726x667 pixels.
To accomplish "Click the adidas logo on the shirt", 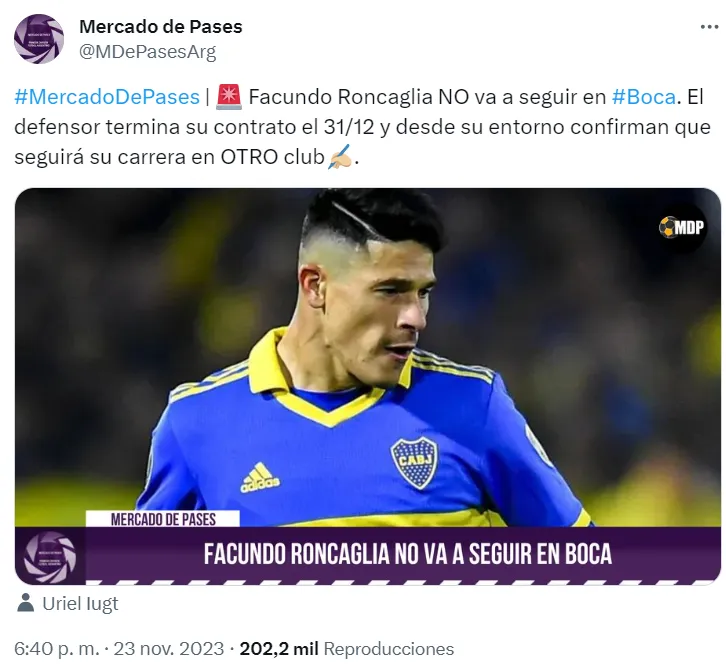I will point(260,478).
